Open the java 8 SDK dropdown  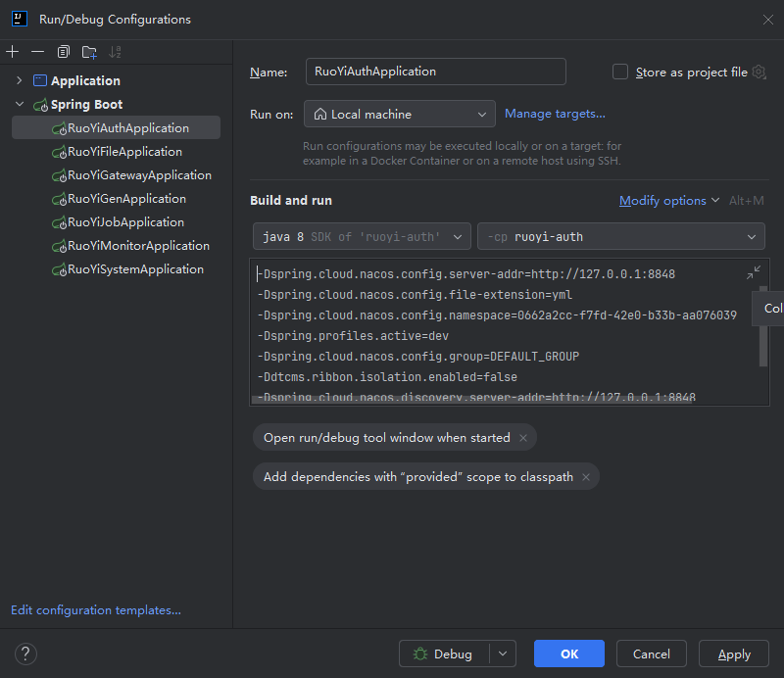coord(362,236)
